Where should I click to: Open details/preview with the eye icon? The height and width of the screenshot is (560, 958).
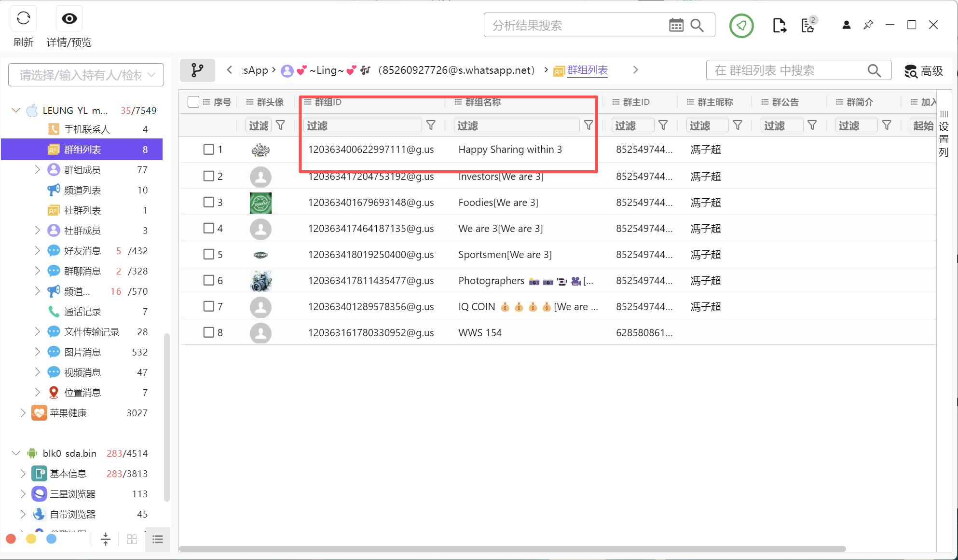69,19
